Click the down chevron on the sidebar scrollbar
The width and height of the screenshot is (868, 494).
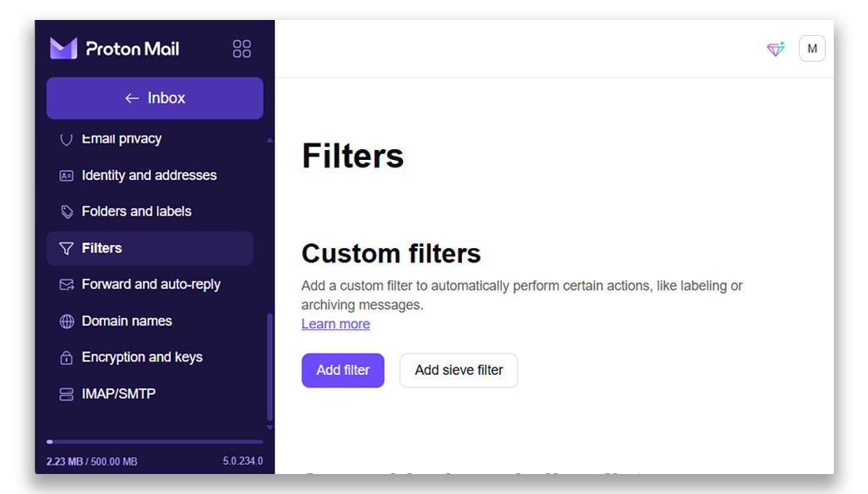[x=269, y=427]
